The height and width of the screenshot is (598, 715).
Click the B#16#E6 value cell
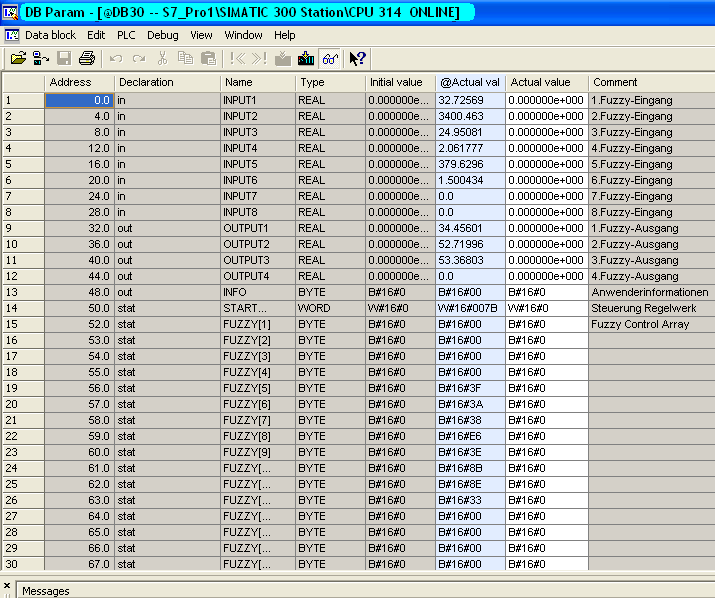[471, 437]
